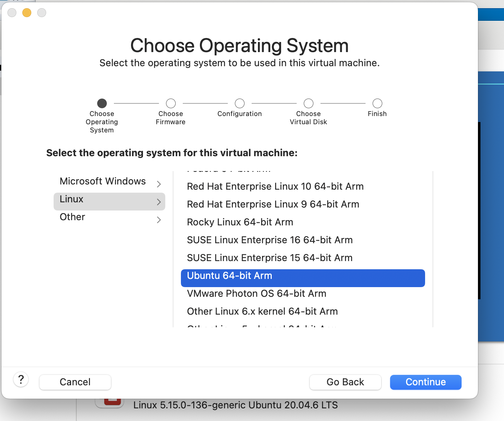504x421 pixels.
Task: Click the Choose Virtual Disk step circle
Action: pyautogui.click(x=309, y=103)
